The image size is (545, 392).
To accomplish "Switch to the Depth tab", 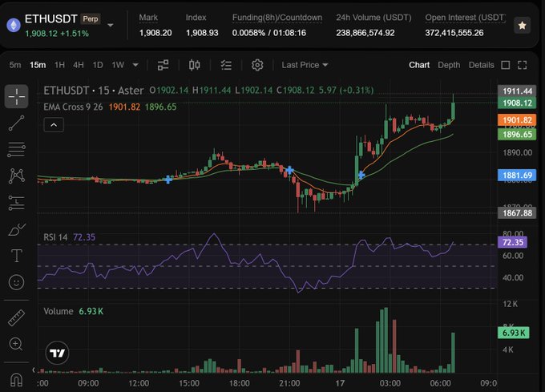I will (x=449, y=65).
